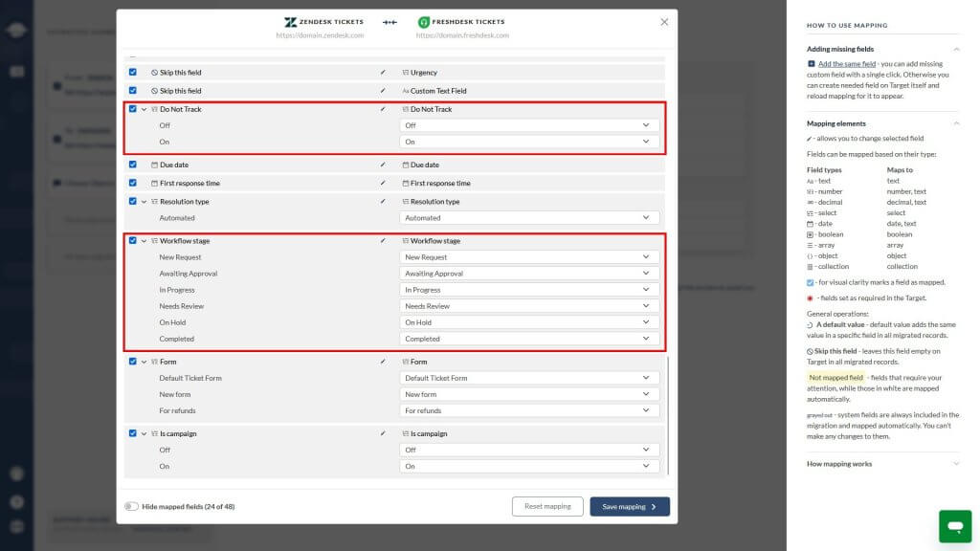
Task: Collapse the Do Not Track row chevron
Action: [x=143, y=109]
